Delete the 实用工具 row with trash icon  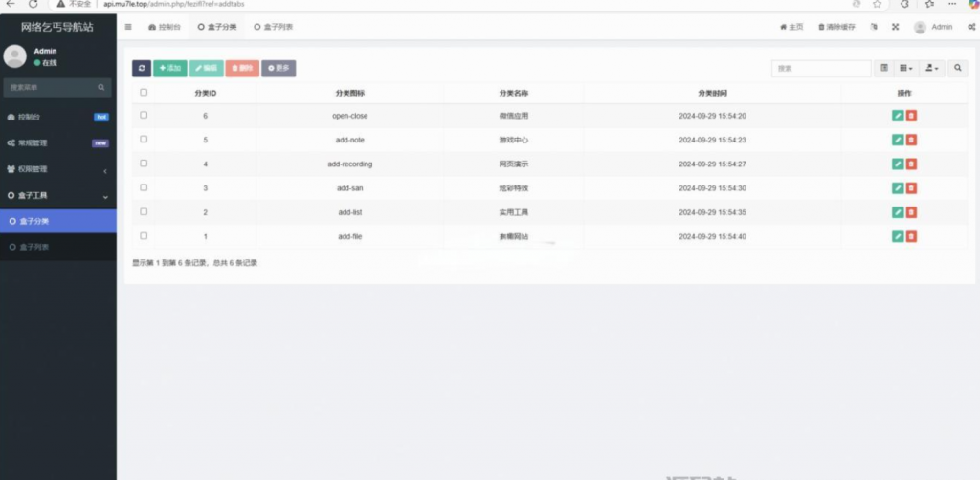click(911, 212)
